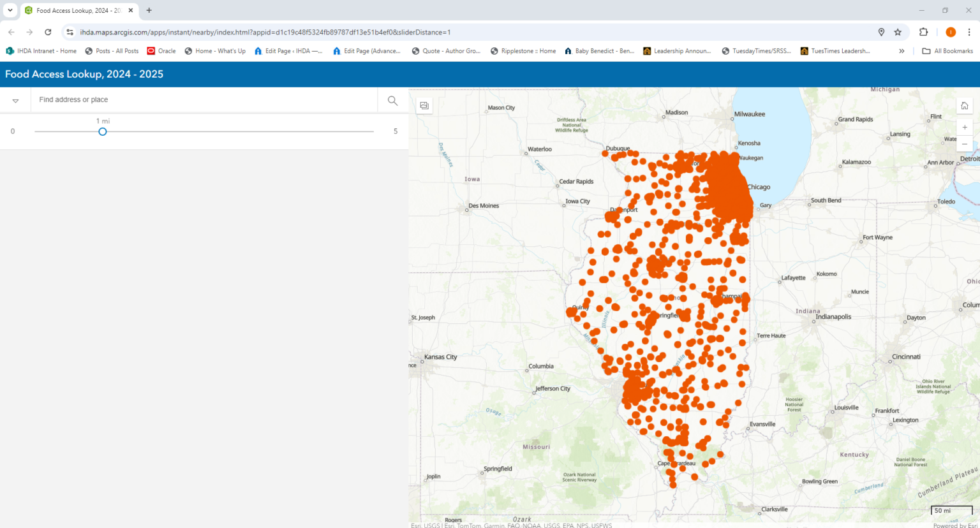
Task: Select the search magnifier icon in the sidebar
Action: 392,100
